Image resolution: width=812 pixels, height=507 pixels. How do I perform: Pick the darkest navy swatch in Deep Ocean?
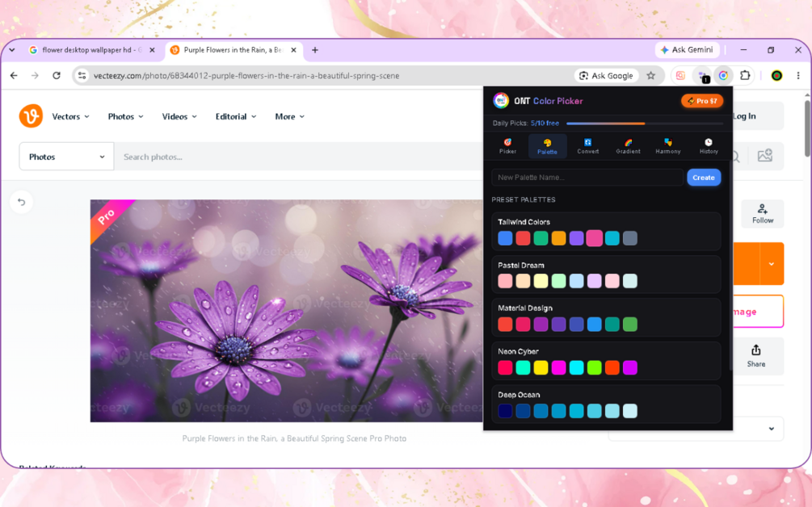coord(505,411)
